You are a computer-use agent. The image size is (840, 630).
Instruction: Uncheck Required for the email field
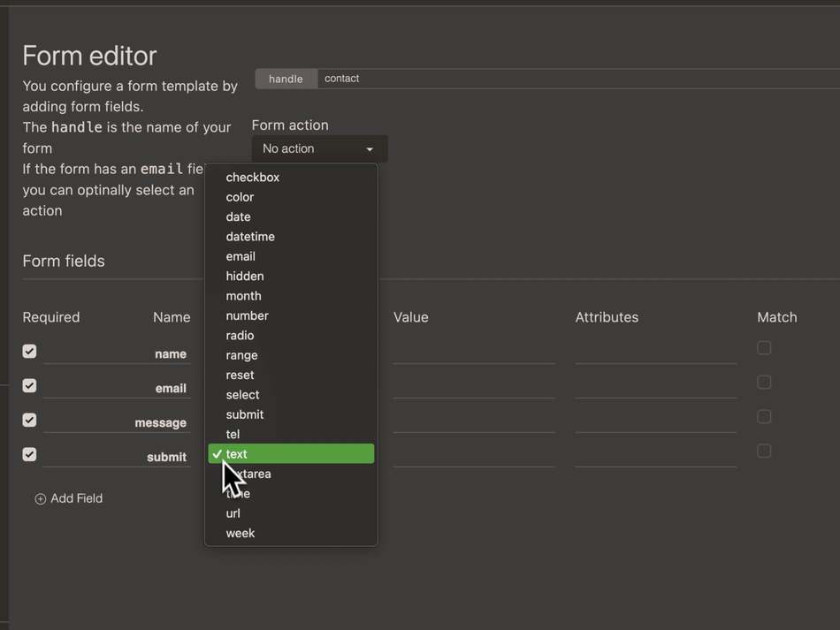pos(29,386)
